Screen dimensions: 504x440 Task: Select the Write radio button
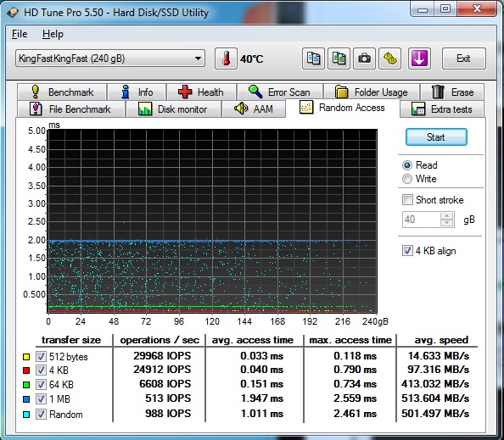pyautogui.click(x=407, y=179)
